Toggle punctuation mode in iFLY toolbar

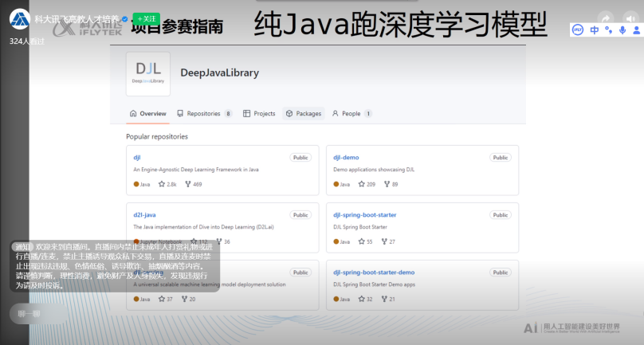609,30
